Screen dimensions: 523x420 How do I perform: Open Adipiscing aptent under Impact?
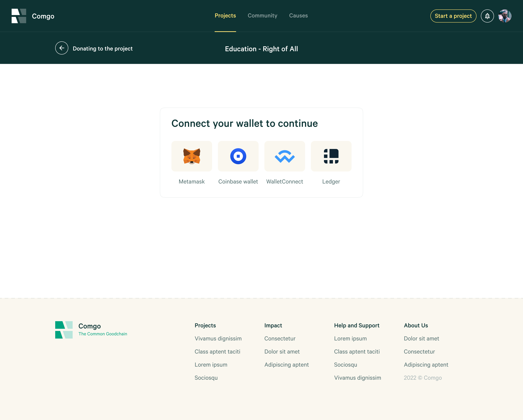point(287,365)
